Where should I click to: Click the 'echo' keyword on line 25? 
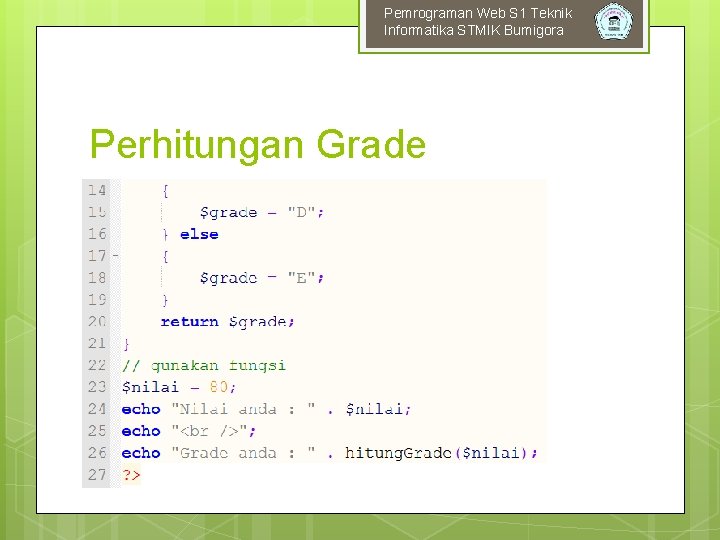tap(141, 431)
